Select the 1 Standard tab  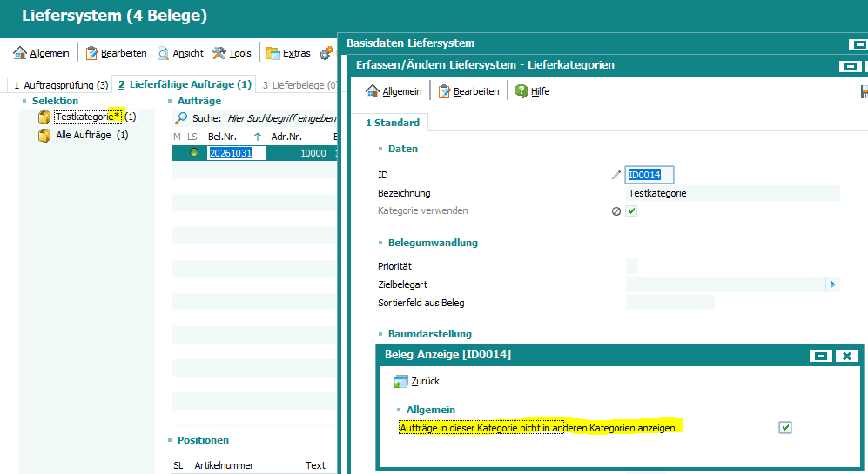coord(392,124)
